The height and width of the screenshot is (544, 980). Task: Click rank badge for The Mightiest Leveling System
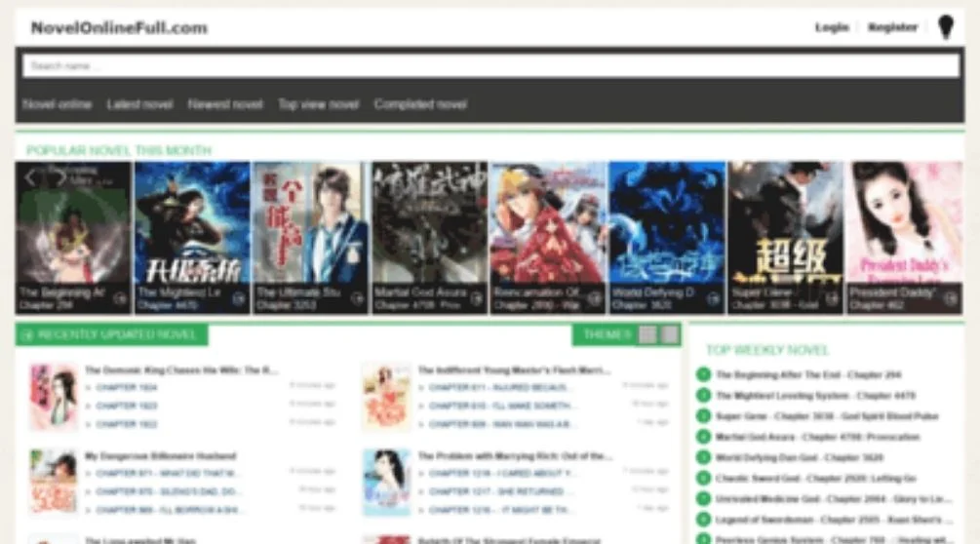[x=703, y=396]
